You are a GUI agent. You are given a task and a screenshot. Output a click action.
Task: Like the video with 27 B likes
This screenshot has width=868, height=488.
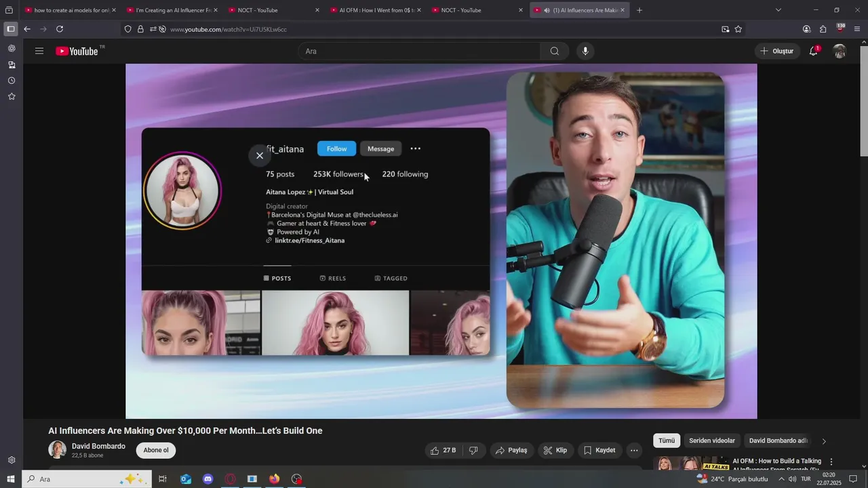tap(443, 450)
